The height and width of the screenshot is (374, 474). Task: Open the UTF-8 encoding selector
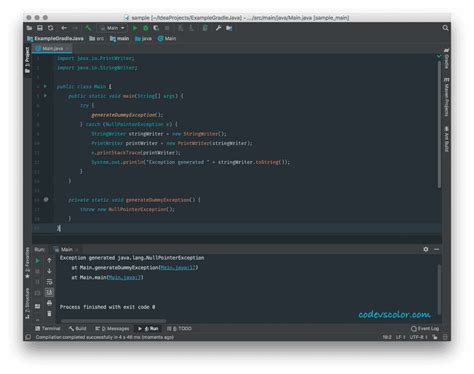point(419,337)
